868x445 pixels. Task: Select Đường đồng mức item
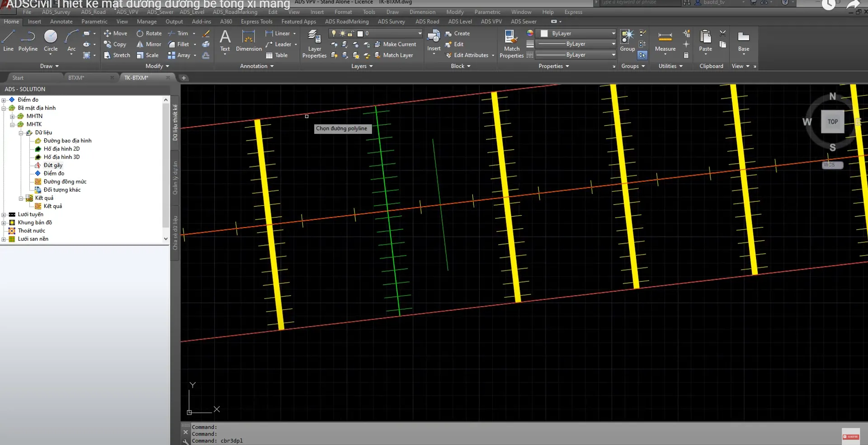65,182
